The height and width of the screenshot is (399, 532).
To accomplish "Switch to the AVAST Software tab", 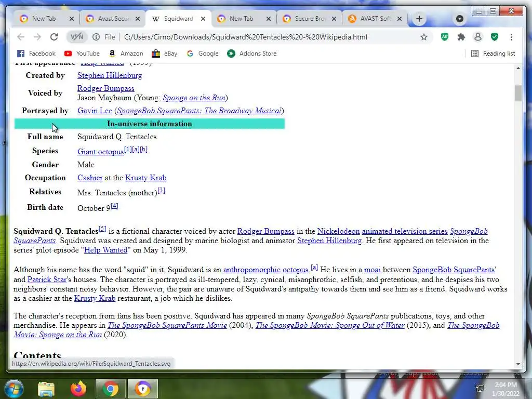I will (376, 19).
